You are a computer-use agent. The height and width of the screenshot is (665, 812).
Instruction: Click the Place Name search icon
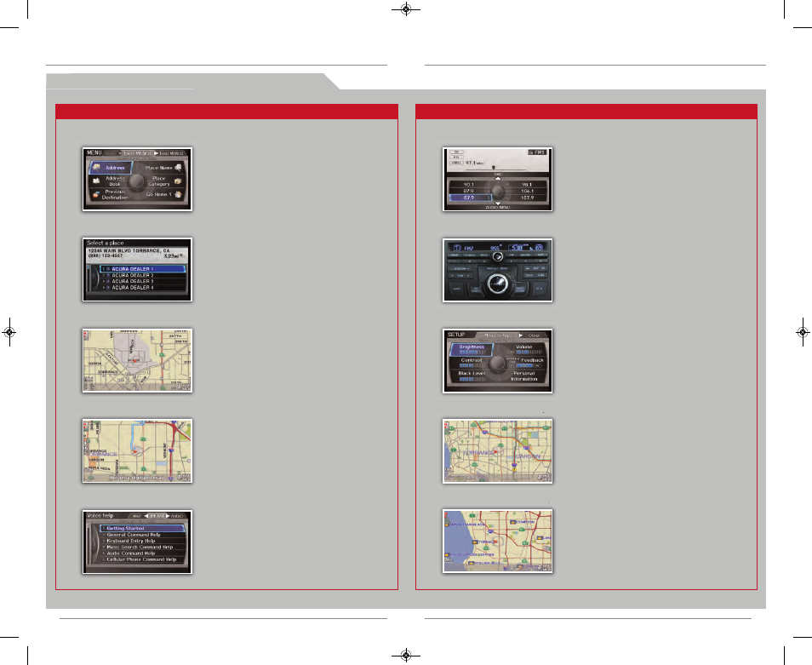pyautogui.click(x=178, y=167)
